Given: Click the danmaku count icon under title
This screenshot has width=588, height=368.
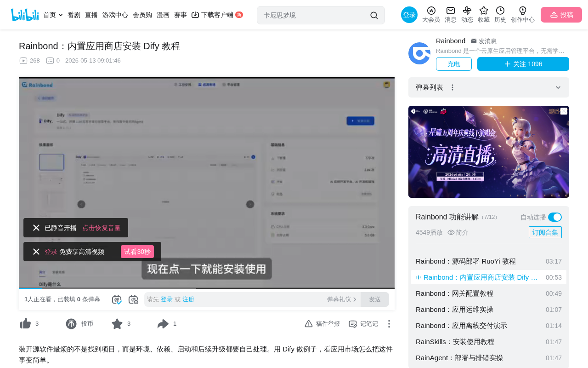Looking at the screenshot, I should click(x=50, y=61).
